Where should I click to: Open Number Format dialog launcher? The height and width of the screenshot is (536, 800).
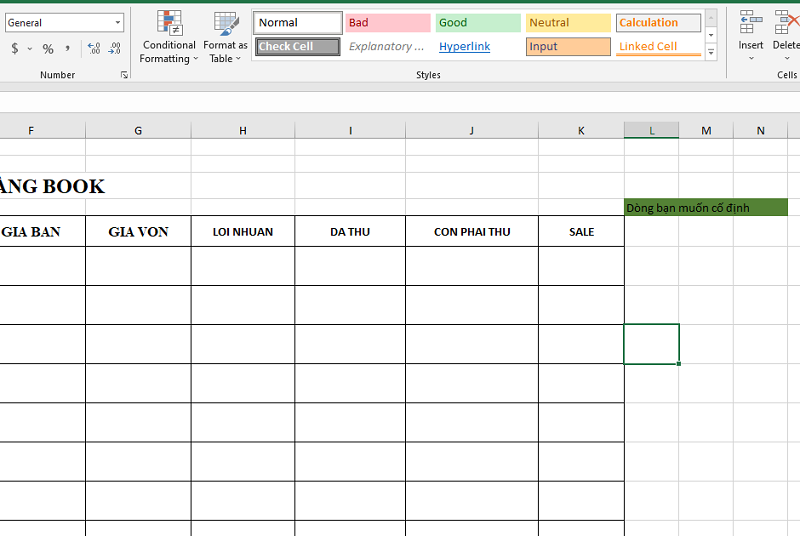click(x=124, y=75)
